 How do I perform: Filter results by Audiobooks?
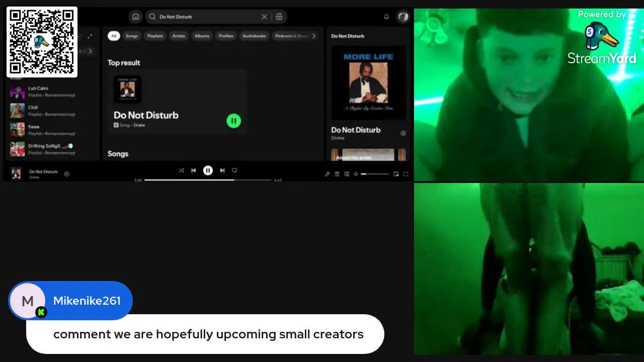click(254, 36)
